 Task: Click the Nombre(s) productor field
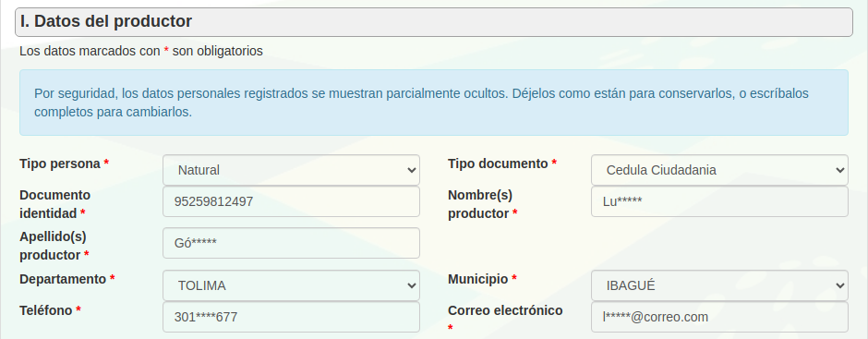pyautogui.click(x=719, y=201)
